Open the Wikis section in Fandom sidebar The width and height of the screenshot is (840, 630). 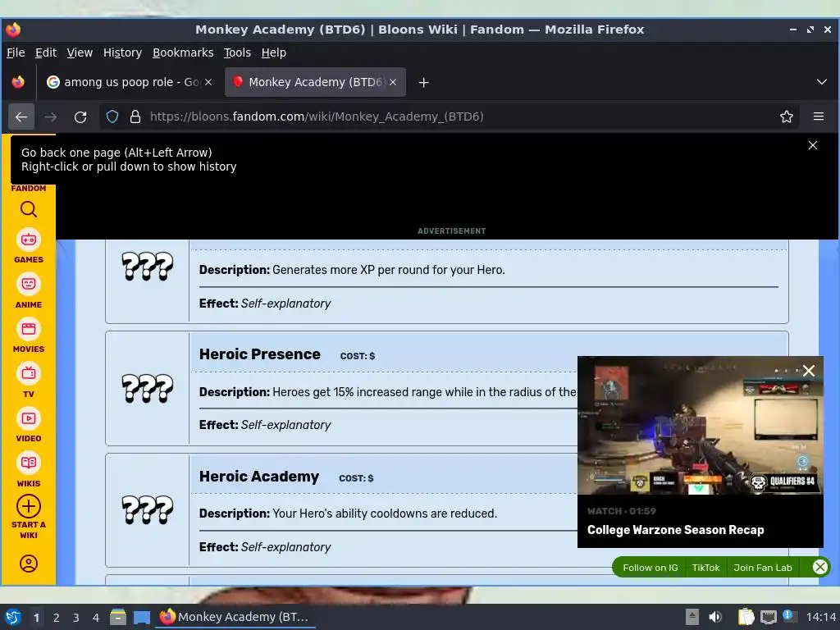pos(29,469)
